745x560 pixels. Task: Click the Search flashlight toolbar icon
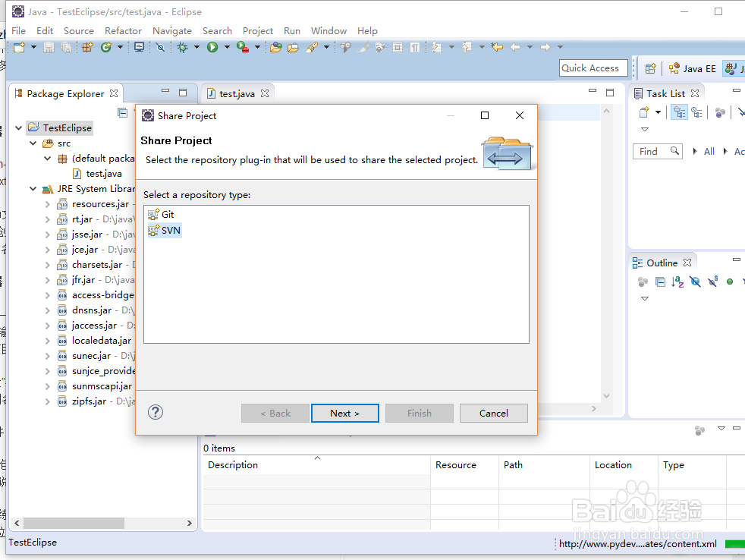(x=312, y=47)
